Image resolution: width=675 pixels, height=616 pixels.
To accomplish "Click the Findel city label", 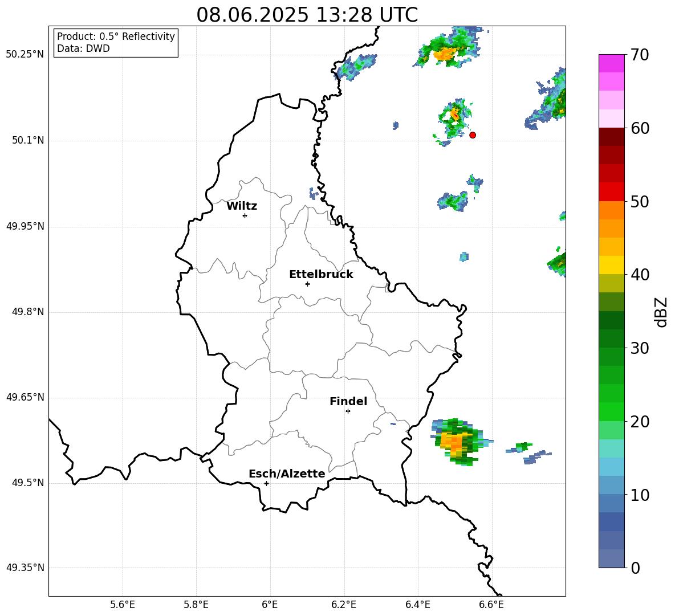I will [348, 401].
